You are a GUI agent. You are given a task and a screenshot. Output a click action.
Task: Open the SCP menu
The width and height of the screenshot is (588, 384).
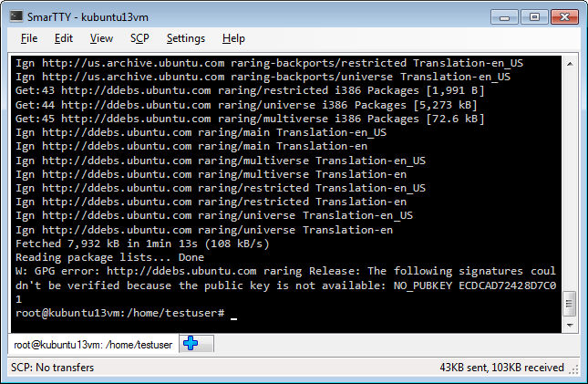click(139, 38)
